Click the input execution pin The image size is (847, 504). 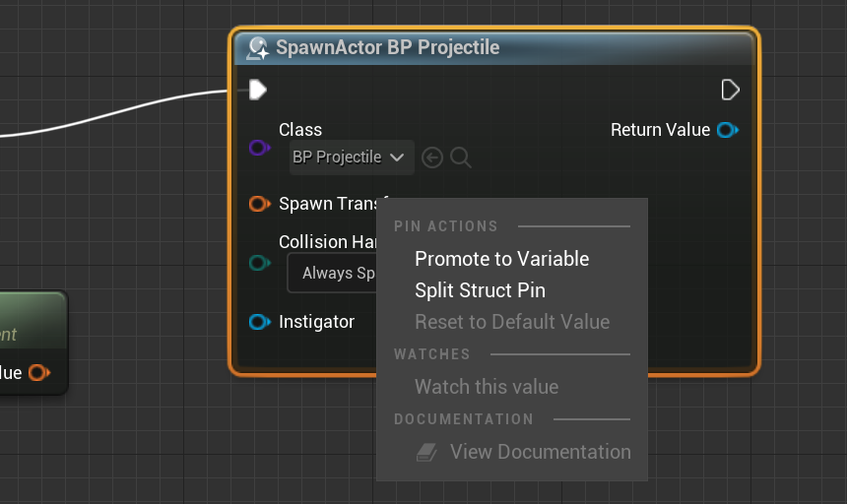(258, 91)
